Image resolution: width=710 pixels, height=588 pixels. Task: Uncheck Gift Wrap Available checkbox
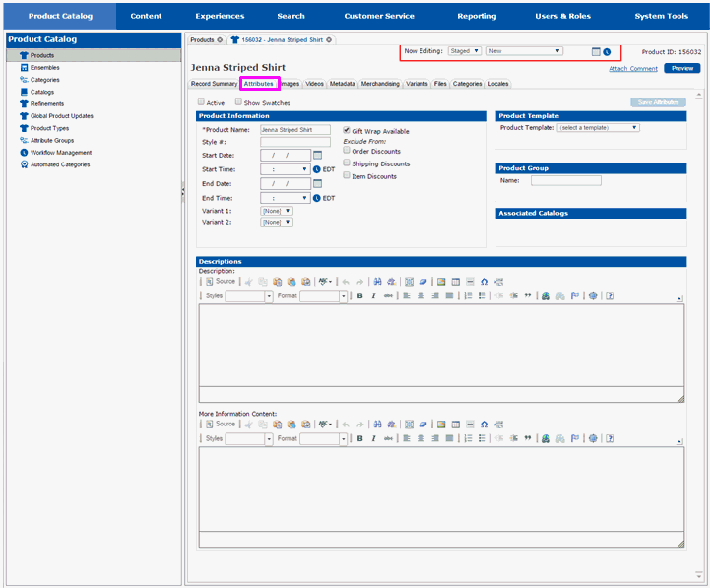tap(347, 130)
